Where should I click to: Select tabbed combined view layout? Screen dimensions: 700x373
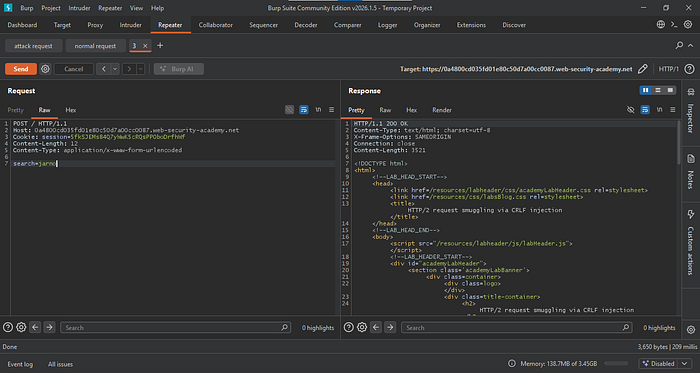point(670,91)
